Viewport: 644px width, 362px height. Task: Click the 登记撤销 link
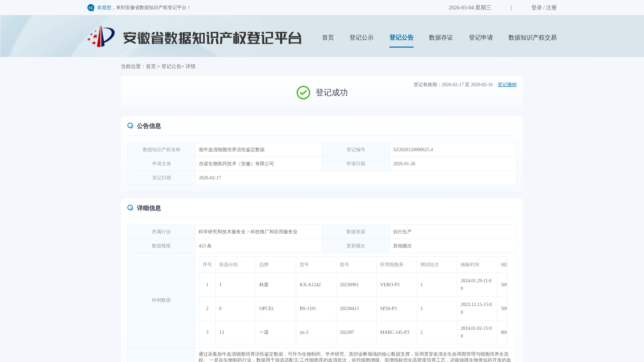[x=507, y=85]
